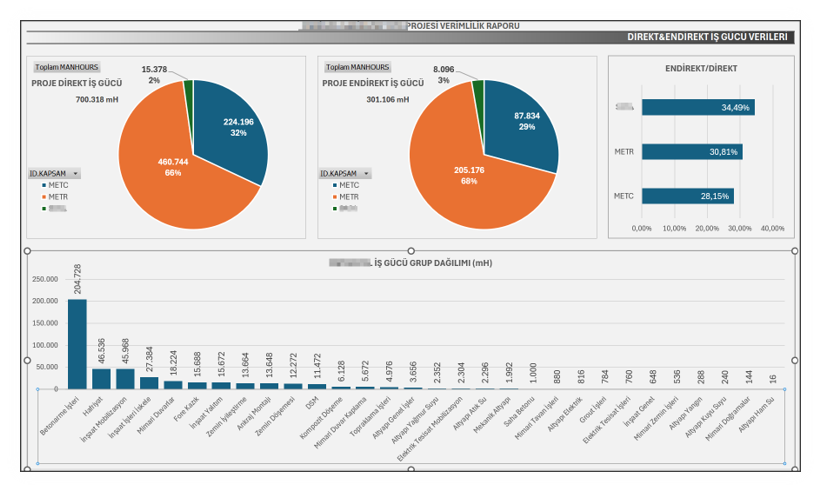Select blue METC legend marker in direct chart

click(x=42, y=185)
